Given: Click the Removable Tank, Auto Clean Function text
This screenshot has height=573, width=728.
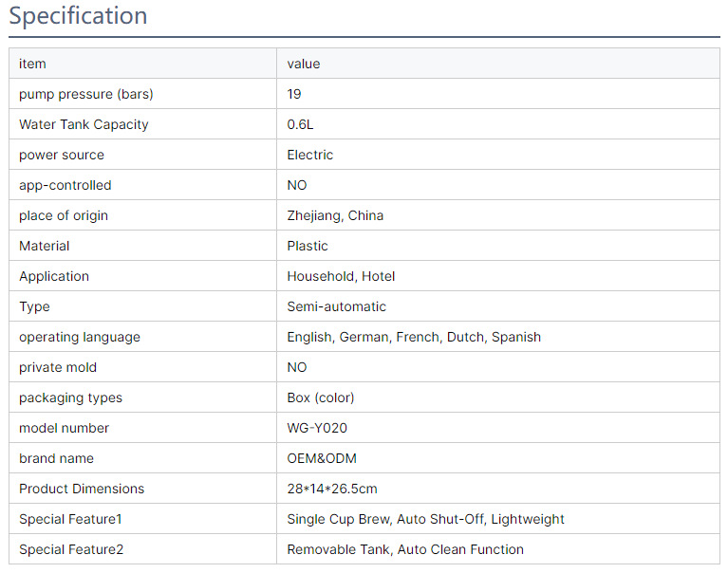Looking at the screenshot, I should (x=405, y=549).
